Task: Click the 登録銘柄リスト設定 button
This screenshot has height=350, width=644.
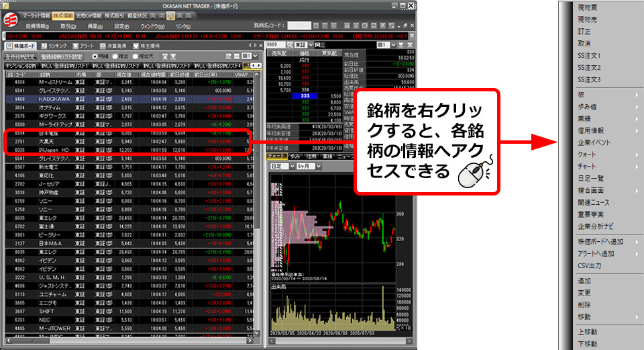Action: [x=62, y=56]
